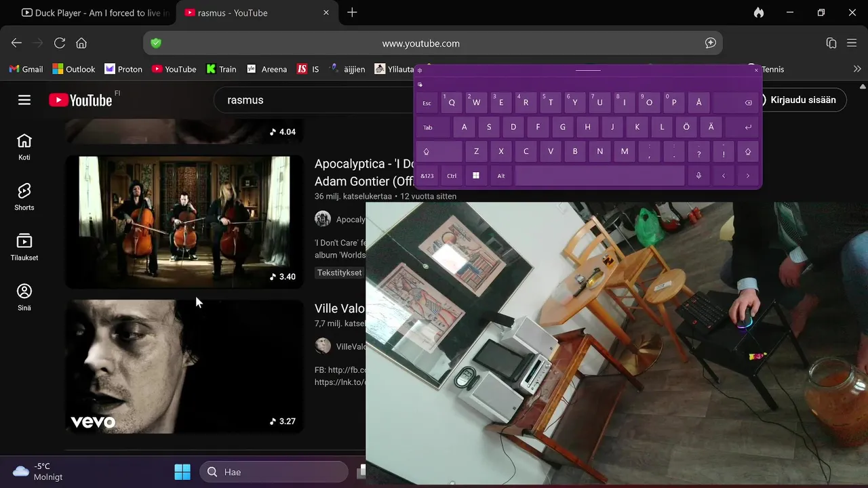Open the Train bookmark

tap(221, 69)
